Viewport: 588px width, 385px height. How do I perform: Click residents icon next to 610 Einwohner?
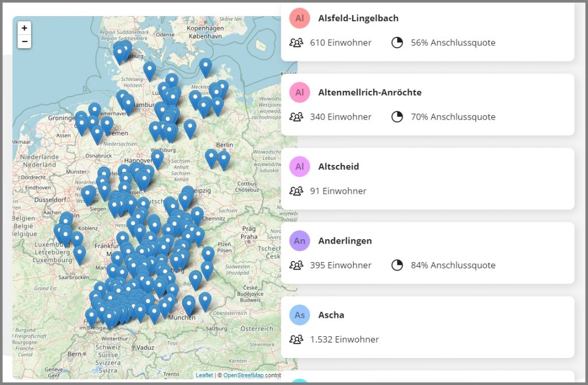tap(296, 43)
